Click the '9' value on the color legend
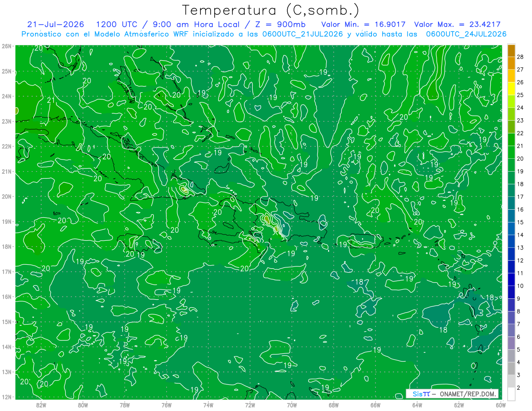The width and height of the screenshot is (532, 411). tap(519, 299)
